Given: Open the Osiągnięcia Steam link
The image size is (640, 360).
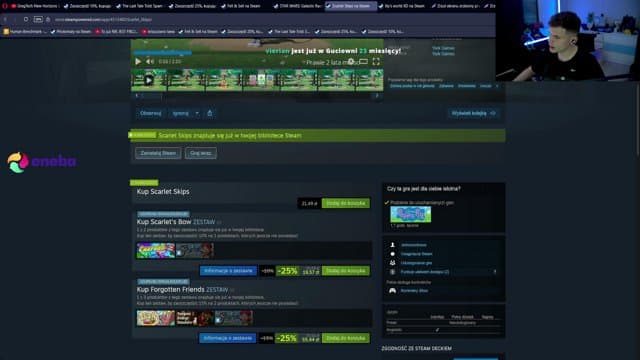Looking at the screenshot, I should (416, 254).
